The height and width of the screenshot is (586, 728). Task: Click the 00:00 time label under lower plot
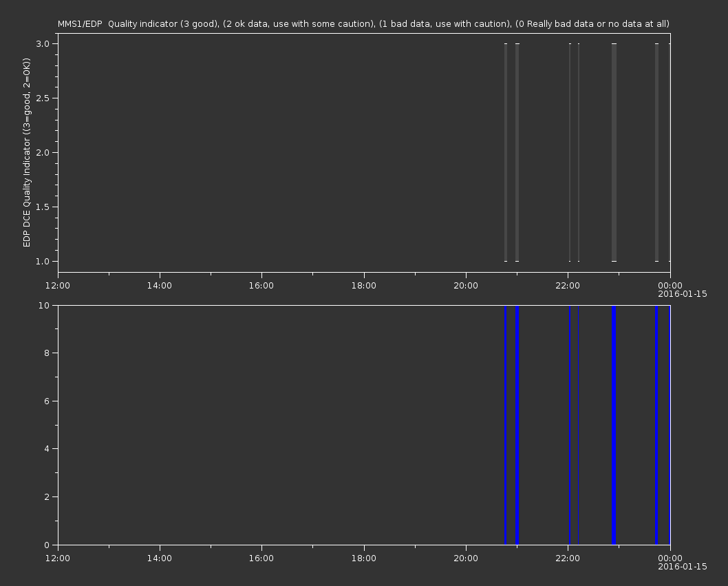[x=670, y=558]
